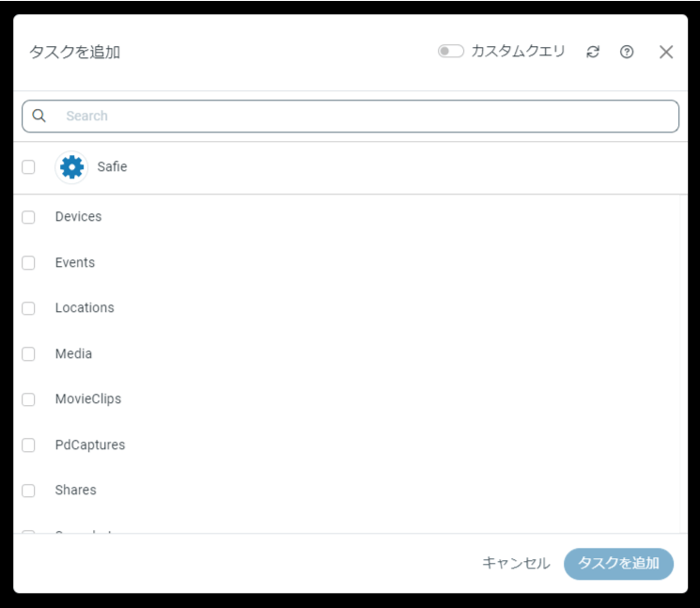Click the PdCaptures row label
The height and width of the screenshot is (608, 700).
[x=90, y=444]
